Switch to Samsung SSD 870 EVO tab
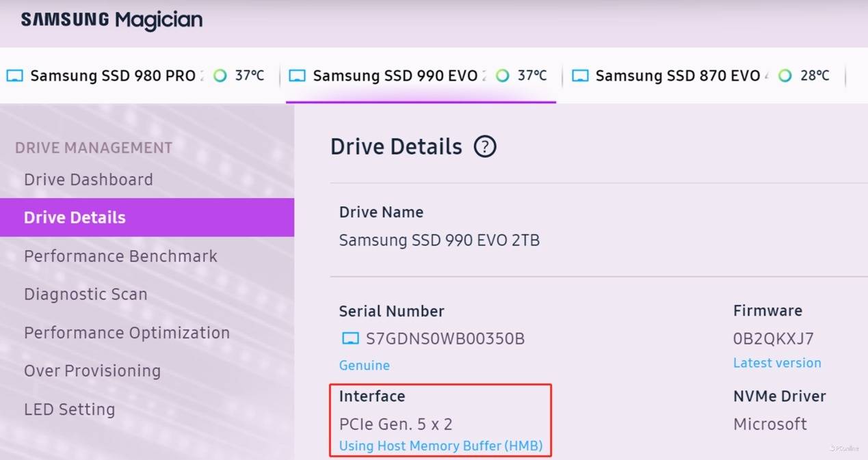Screen dimensions: 868x460 pyautogui.click(x=677, y=76)
